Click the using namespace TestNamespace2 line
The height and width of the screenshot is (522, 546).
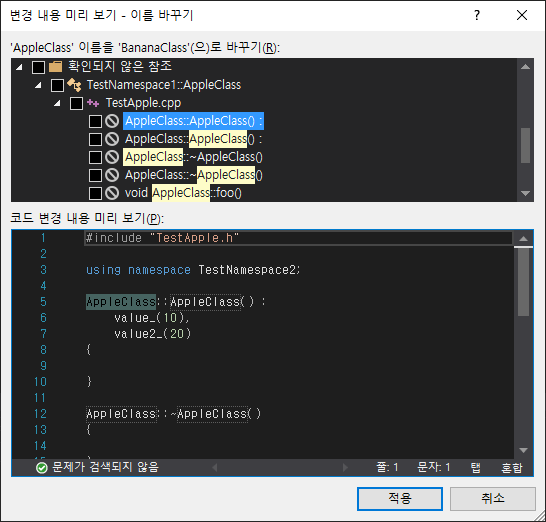(193, 270)
